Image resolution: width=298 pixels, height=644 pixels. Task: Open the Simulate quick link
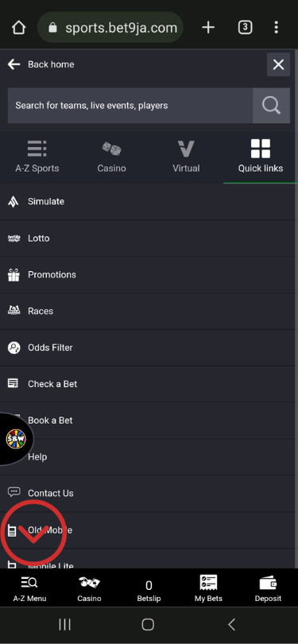pos(149,202)
